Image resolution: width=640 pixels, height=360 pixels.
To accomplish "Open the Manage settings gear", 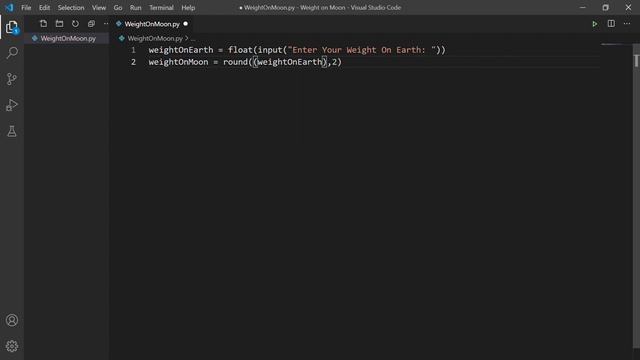I will pyautogui.click(x=12, y=346).
